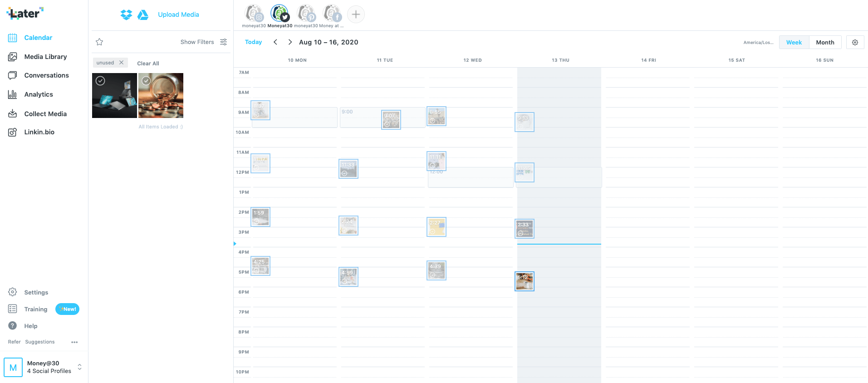Open Thursday 5:12 scheduled post
Viewport: 868px width, 383px height.
point(525,281)
